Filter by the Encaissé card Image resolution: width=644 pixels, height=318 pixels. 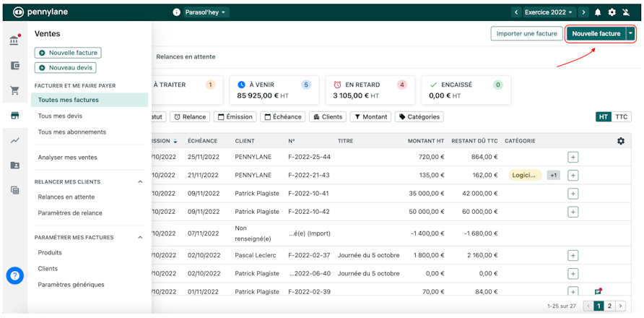(466, 90)
